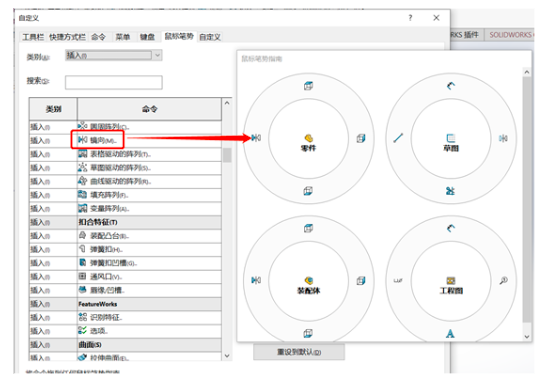Select the 通风口 vent command icon
555x388 pixels.
82,276
